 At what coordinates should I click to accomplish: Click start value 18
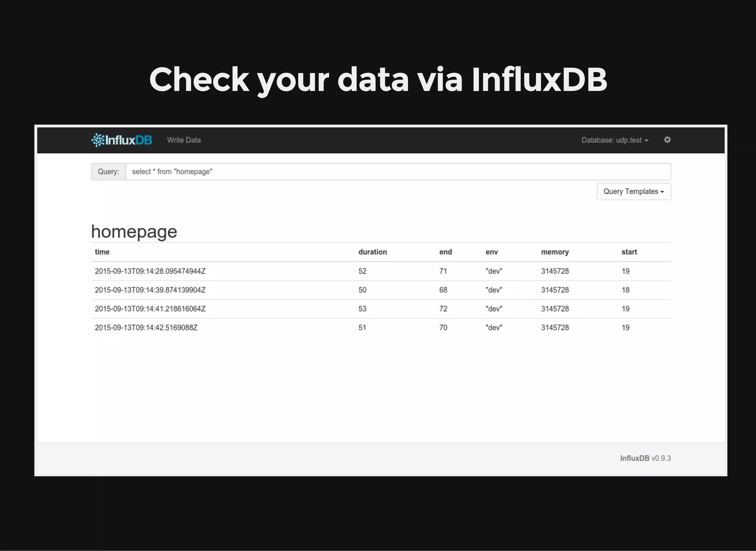[x=625, y=290]
